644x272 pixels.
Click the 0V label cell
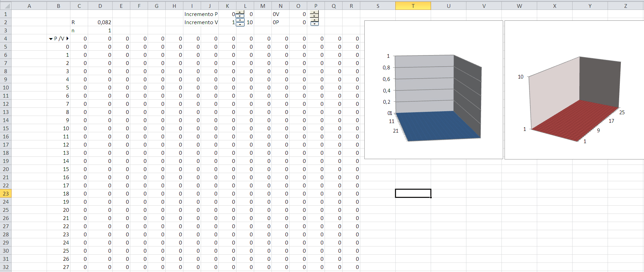(280, 14)
